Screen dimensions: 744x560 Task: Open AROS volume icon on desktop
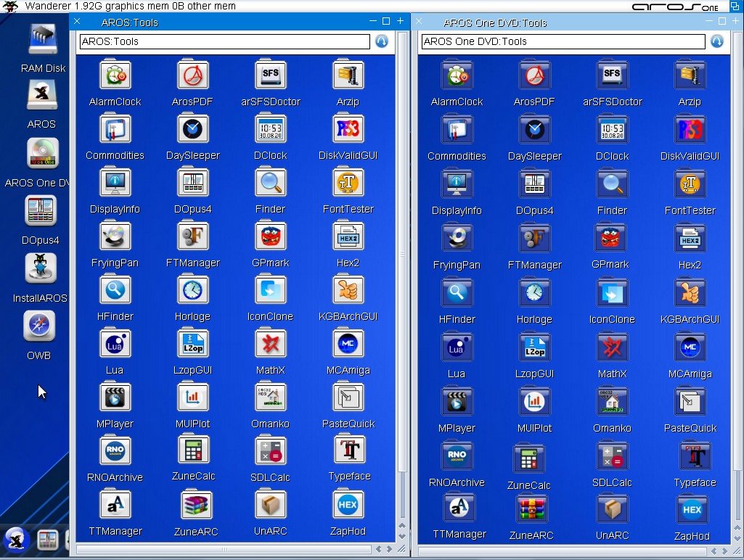pyautogui.click(x=42, y=95)
